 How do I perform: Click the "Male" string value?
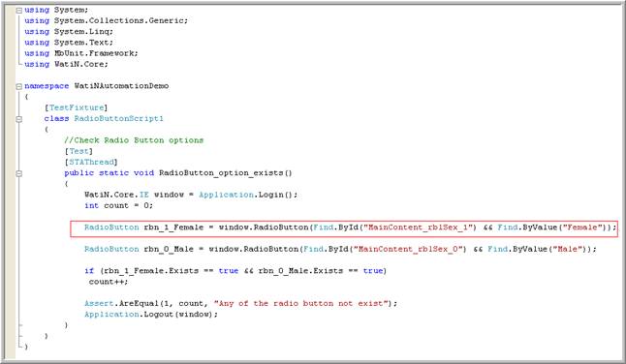[567, 249]
